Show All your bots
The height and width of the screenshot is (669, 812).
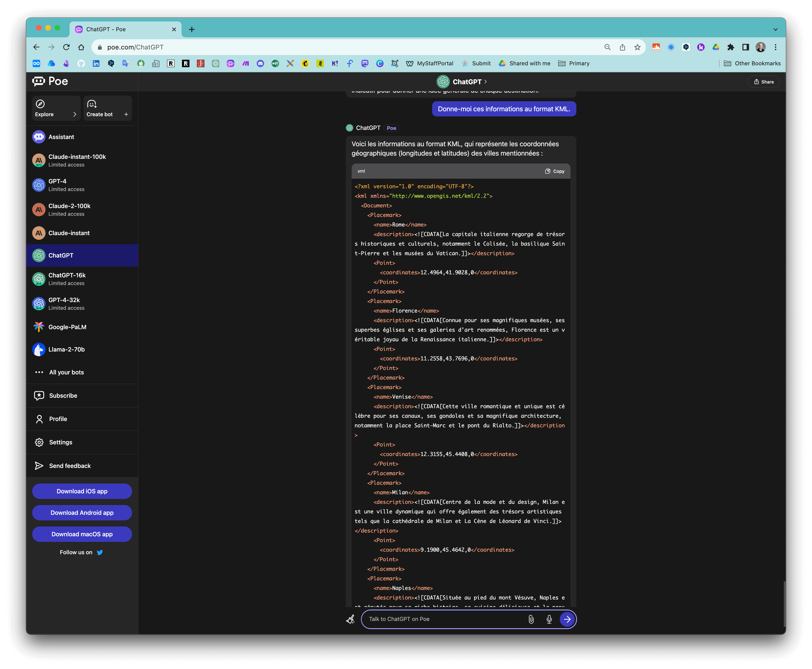pos(82,372)
